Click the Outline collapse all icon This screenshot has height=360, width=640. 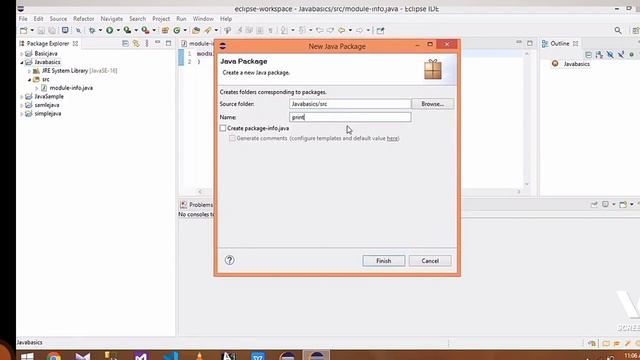[588, 54]
